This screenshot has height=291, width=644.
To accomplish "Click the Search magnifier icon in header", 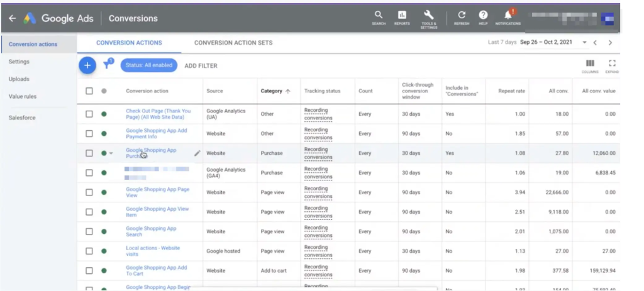I will (378, 15).
